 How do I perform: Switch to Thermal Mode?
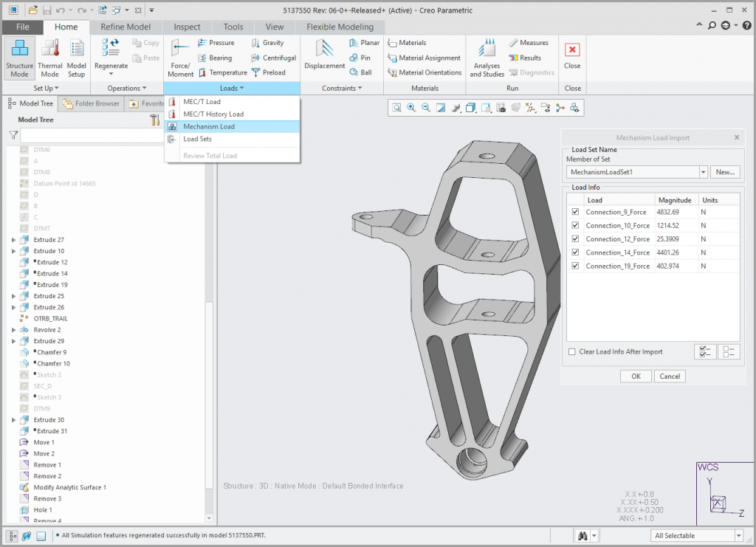coord(50,58)
